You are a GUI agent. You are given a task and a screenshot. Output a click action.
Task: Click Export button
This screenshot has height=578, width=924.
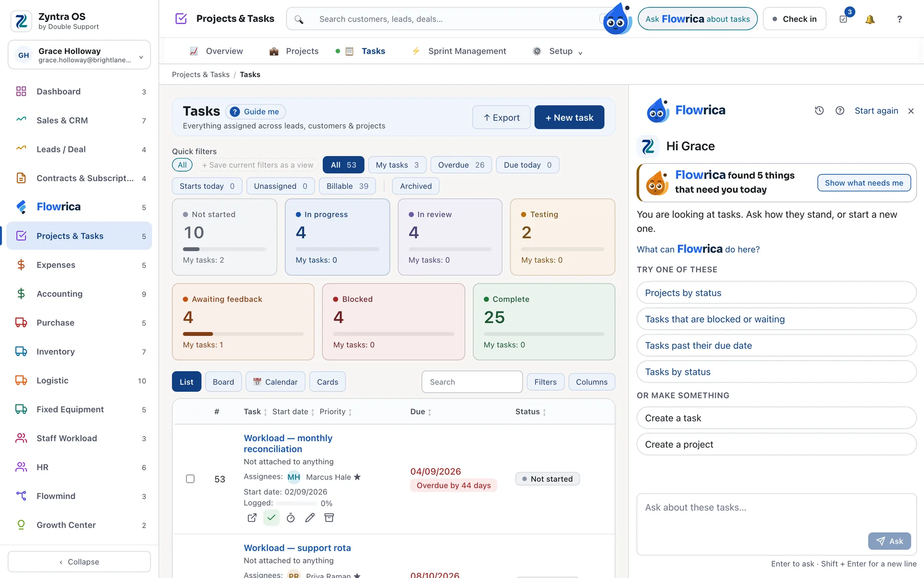[501, 117]
